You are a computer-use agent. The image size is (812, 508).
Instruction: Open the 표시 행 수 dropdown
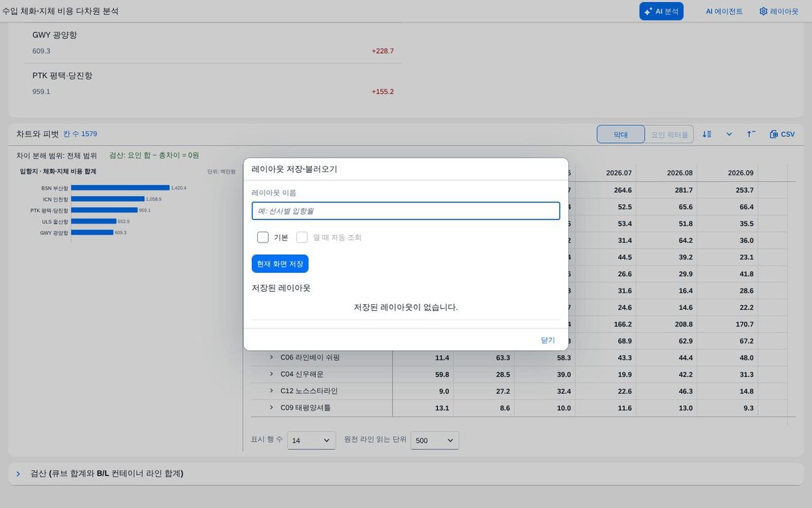tap(311, 440)
